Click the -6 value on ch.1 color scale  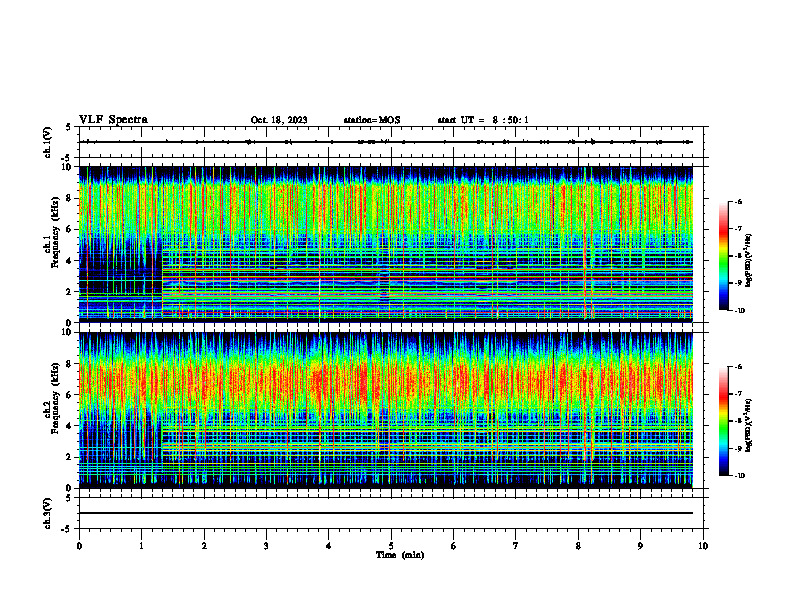(x=738, y=201)
